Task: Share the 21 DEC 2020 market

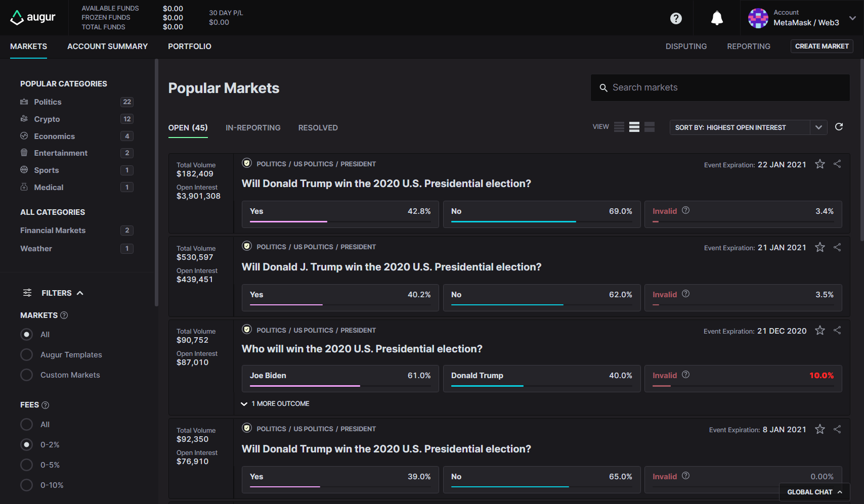Action: tap(837, 331)
